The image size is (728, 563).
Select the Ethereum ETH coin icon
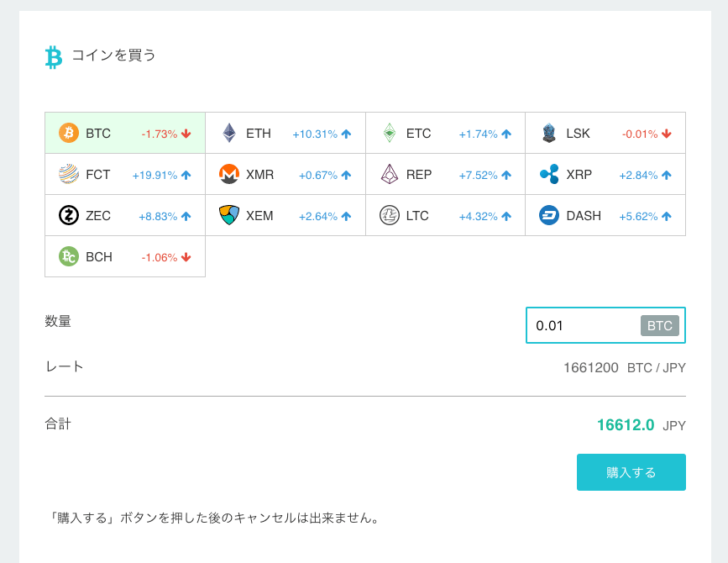pyautogui.click(x=229, y=134)
